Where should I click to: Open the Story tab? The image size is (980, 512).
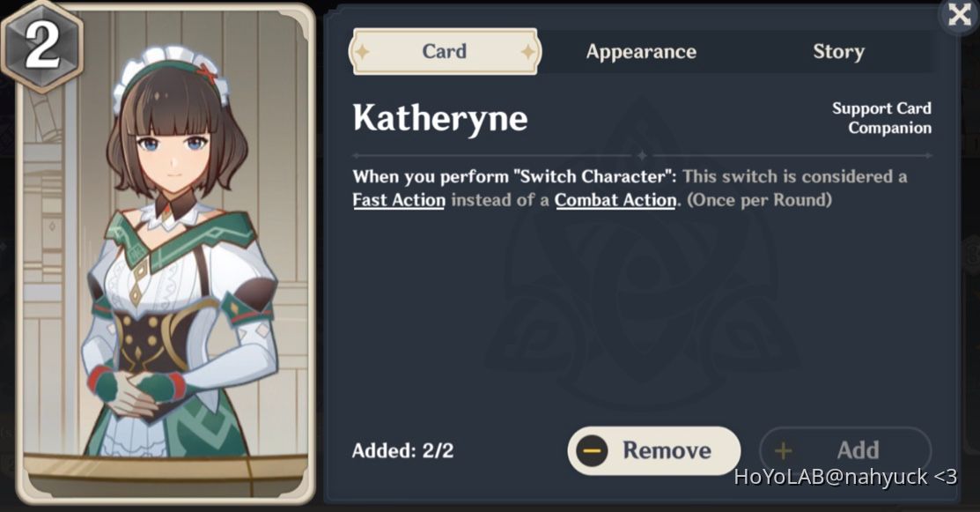click(839, 51)
